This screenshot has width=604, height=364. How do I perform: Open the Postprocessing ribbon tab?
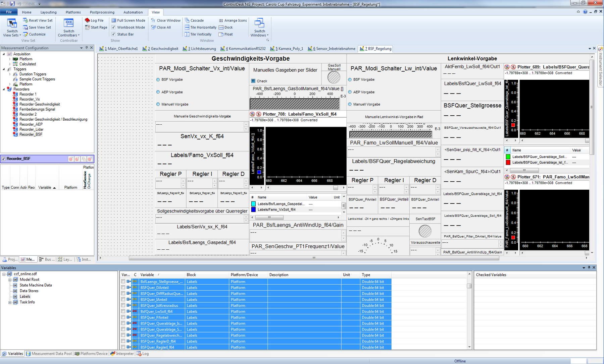click(102, 12)
